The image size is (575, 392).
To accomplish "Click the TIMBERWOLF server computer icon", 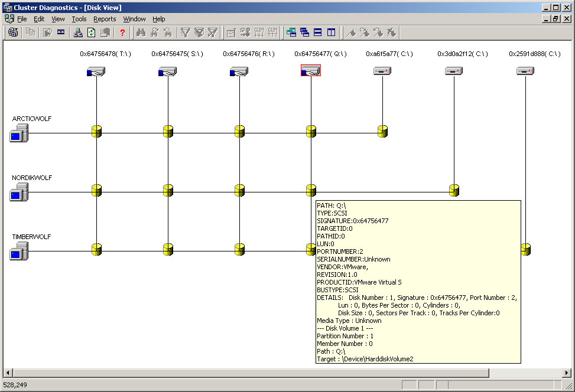I will pos(19,251).
